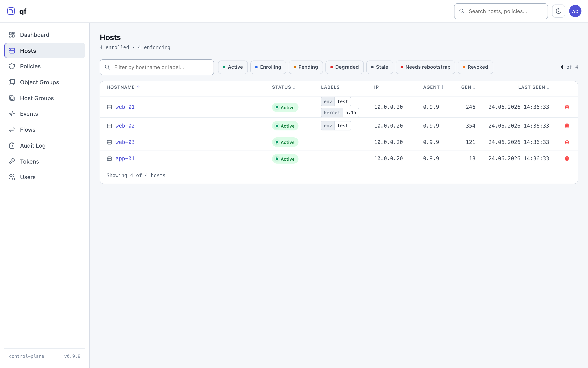The image size is (588, 368).
Task: Click magnifier icon in top search box
Action: [462, 11]
